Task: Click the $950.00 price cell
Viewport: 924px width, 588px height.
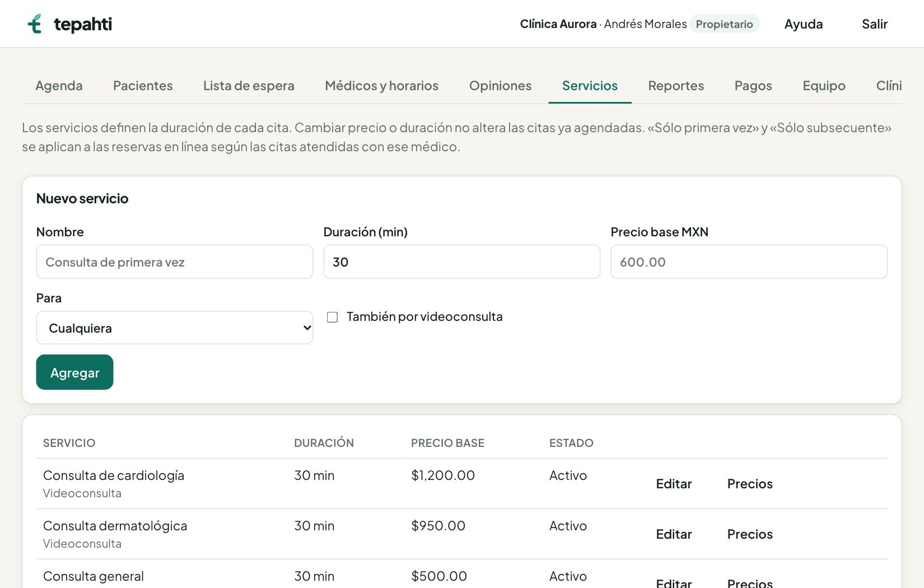Action: coord(438,526)
